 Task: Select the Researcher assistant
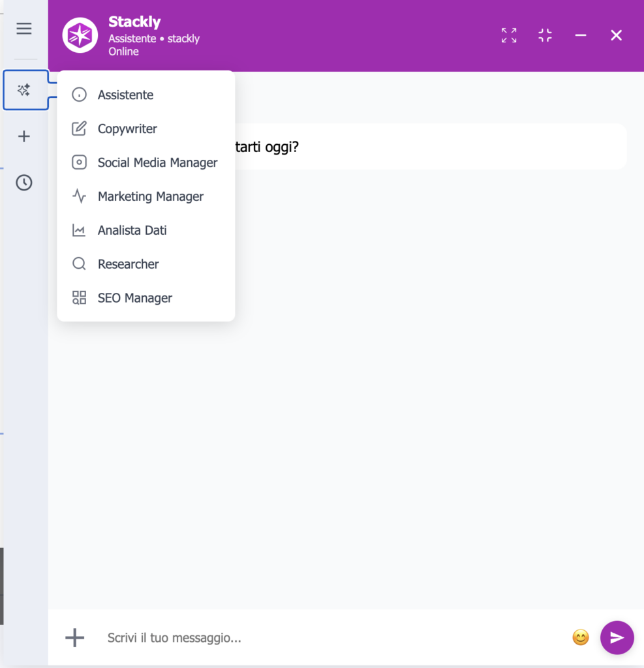pyautogui.click(x=146, y=264)
